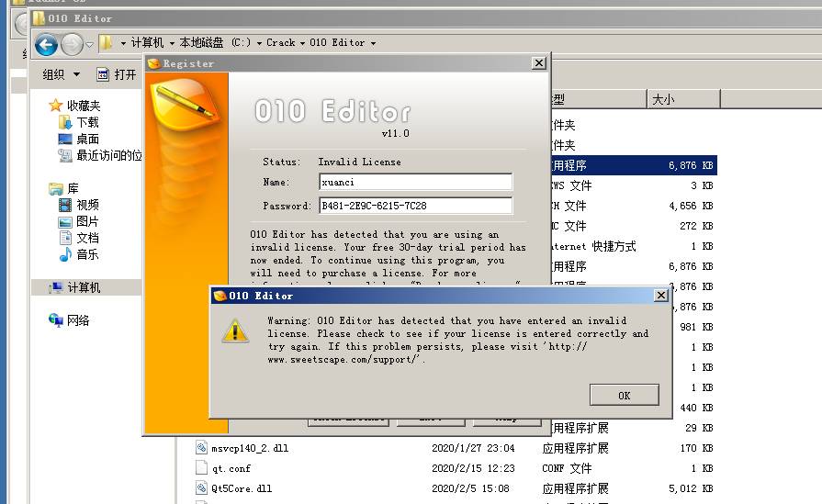The height and width of the screenshot is (504, 822).
Task: Select 010 Editor in the address breadcrumb
Action: (337, 42)
